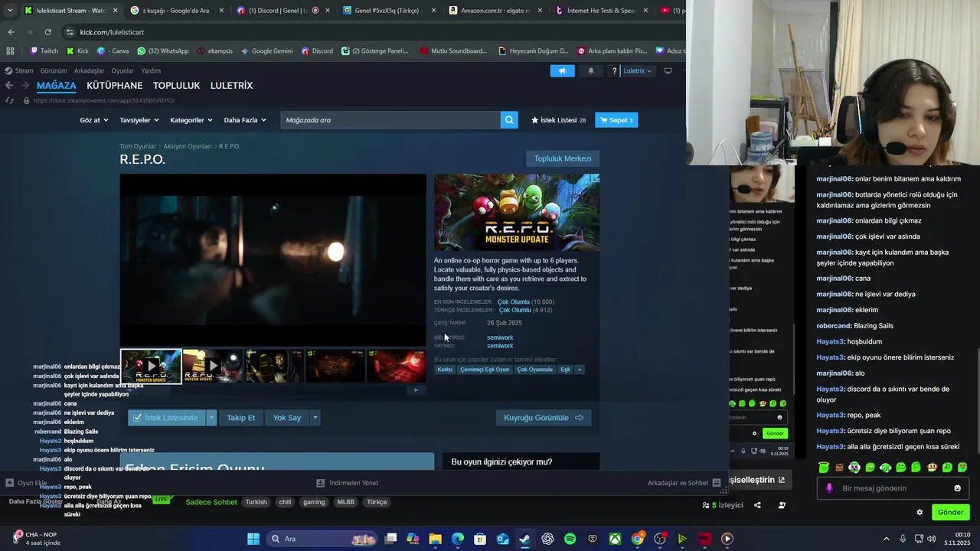The width and height of the screenshot is (980, 551).
Task: Open emoji picker in chat message box
Action: [957, 488]
